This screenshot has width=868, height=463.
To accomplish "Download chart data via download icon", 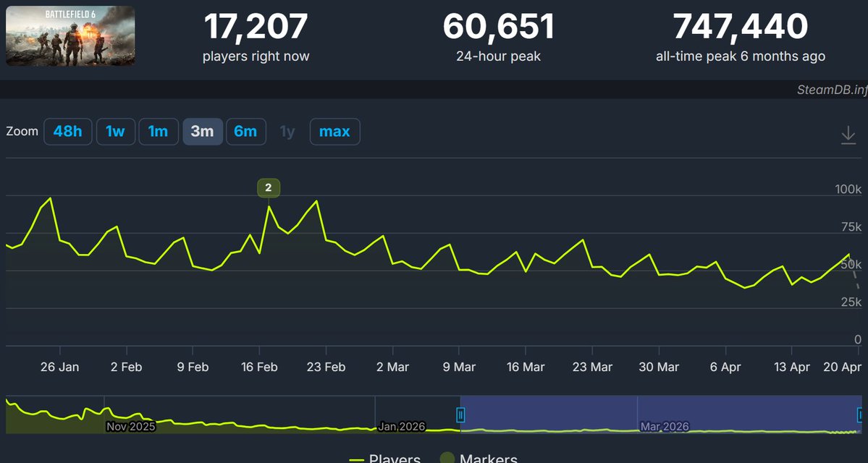I will tap(848, 135).
